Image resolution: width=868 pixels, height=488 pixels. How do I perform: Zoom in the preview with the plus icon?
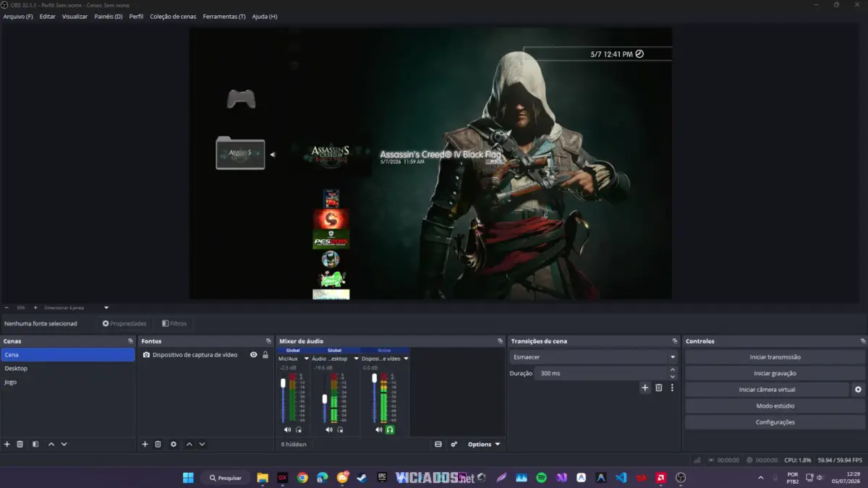point(35,307)
